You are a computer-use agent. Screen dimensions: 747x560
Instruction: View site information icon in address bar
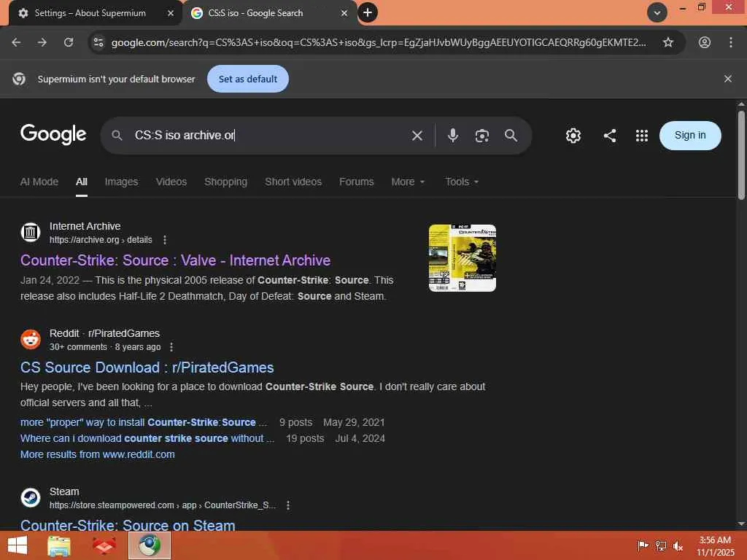98,42
